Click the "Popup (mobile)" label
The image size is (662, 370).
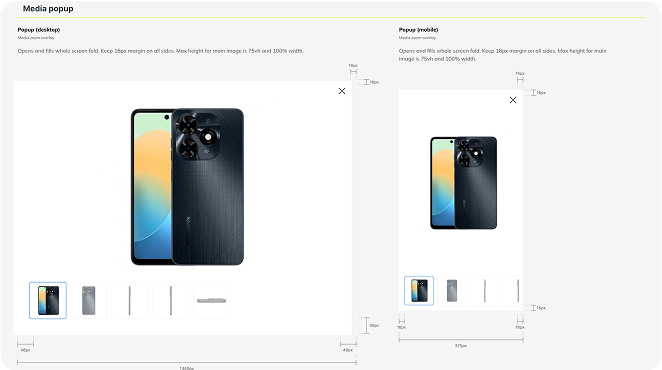click(418, 30)
